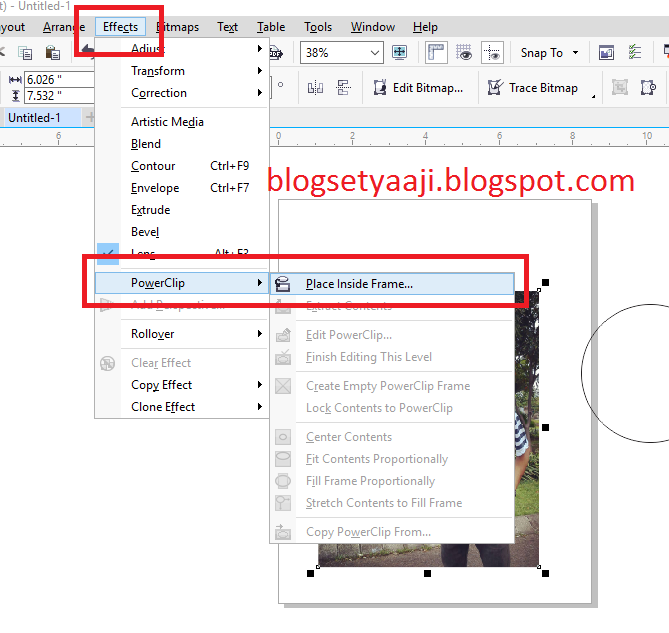Click the Center Contents icon

(x=283, y=437)
